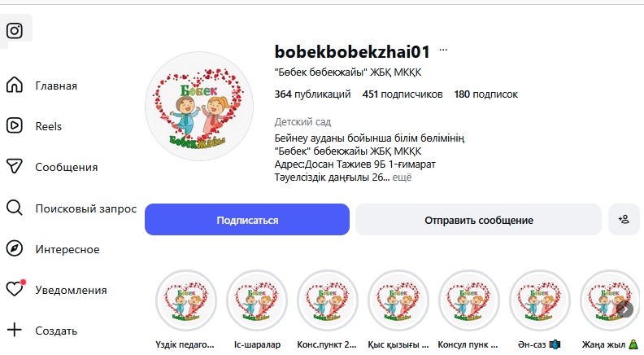View the 451 подписчиков list

[402, 94]
